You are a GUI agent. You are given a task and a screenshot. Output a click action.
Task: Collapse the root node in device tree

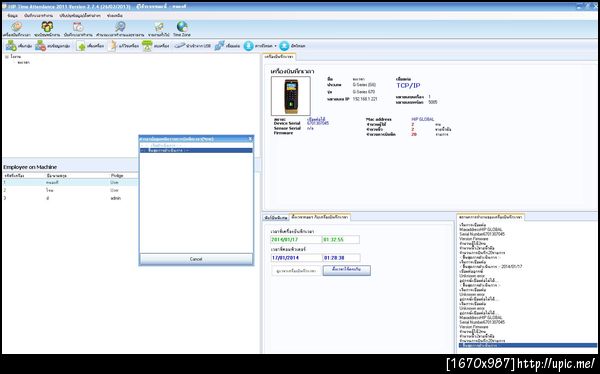[7, 57]
